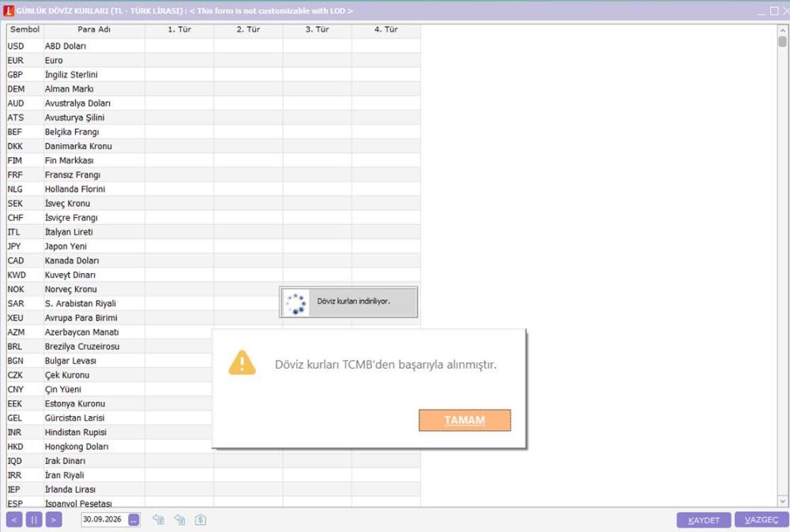Screen dimensions: 790x532
Task: Click the Sembol column header
Action: pos(24,30)
